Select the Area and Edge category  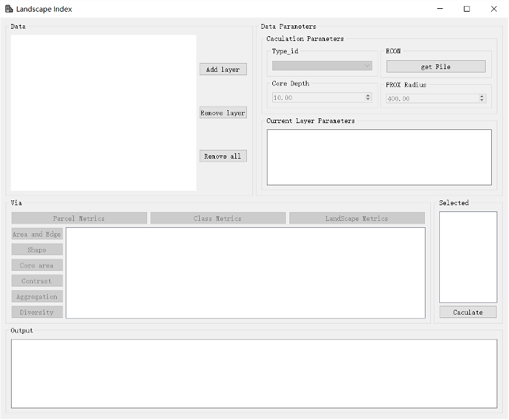pyautogui.click(x=37, y=234)
